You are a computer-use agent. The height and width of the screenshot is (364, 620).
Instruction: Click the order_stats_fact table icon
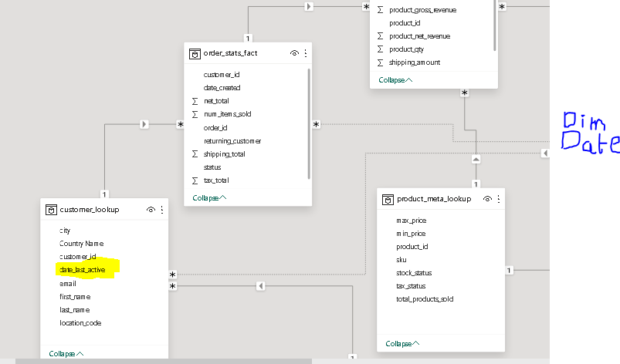(195, 54)
